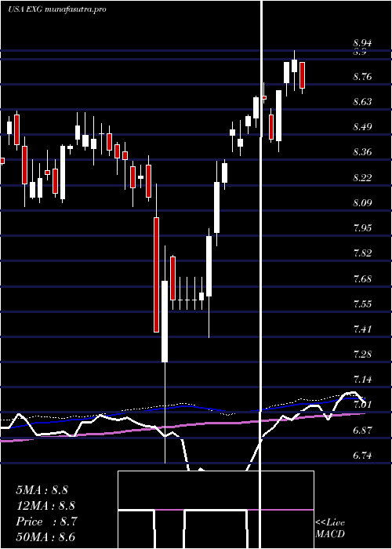
Task: Click the tall red candle dropping to 7.41
Action: pyautogui.click(x=156, y=274)
